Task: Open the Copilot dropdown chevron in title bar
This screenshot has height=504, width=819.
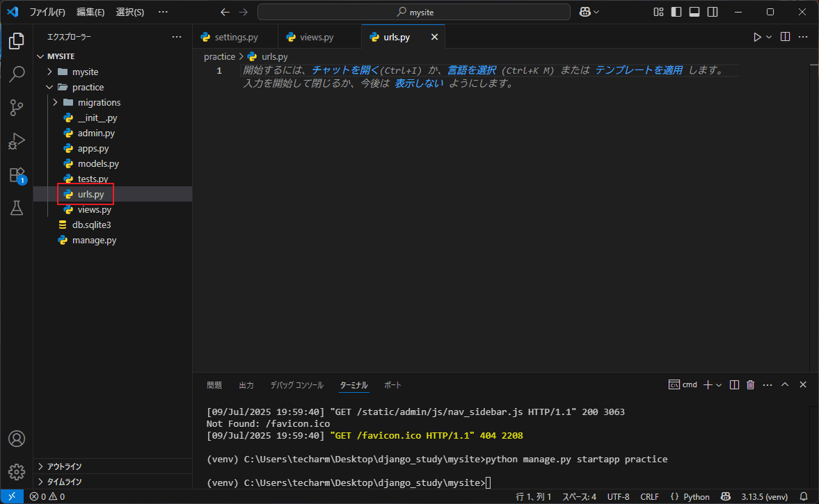Action: [x=596, y=12]
